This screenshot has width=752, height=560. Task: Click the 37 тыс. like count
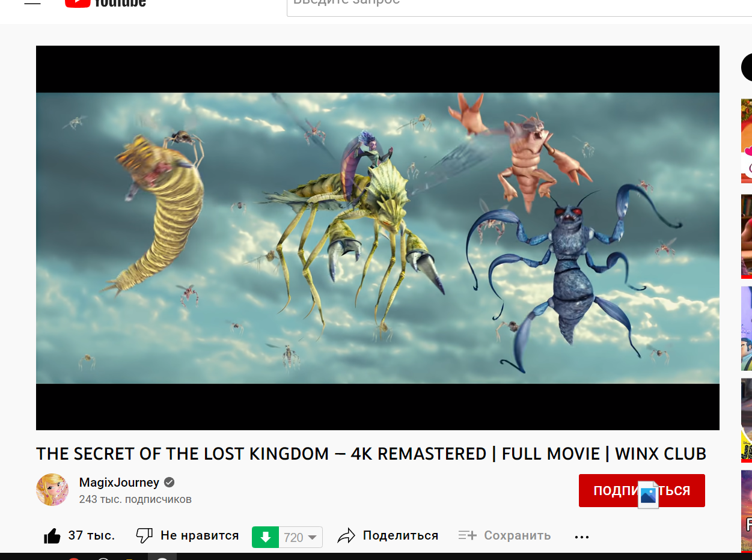(91, 535)
